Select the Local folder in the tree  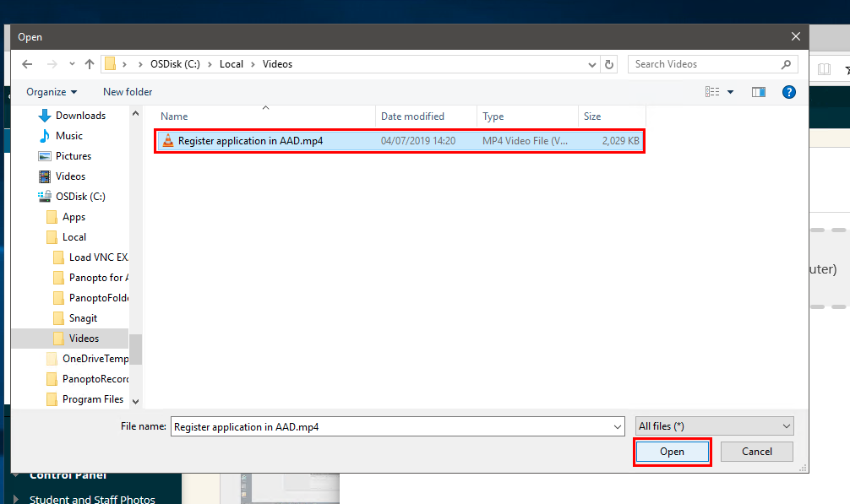click(x=74, y=237)
